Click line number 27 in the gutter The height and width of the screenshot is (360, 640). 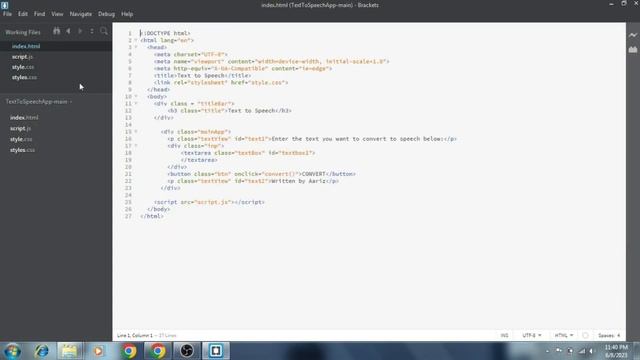click(x=129, y=216)
